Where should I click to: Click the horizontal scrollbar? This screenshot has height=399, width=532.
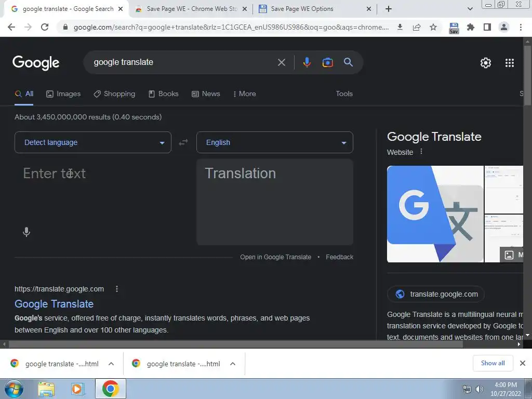pyautogui.click(x=235, y=344)
